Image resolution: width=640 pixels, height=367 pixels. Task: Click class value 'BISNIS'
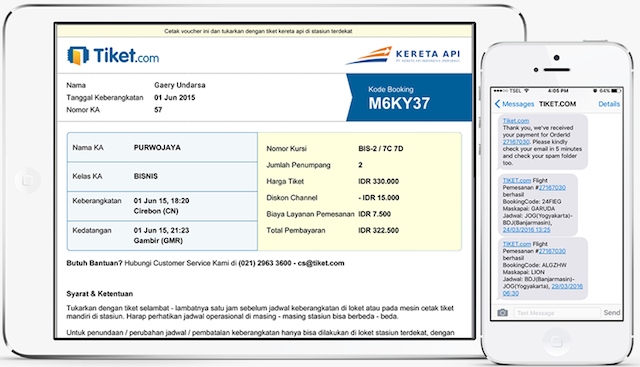pos(146,176)
